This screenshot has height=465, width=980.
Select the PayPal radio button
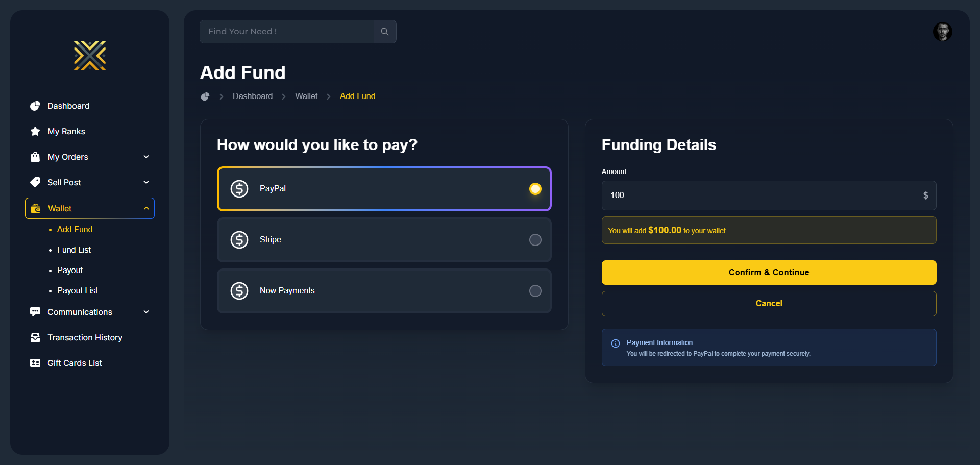[x=535, y=189]
